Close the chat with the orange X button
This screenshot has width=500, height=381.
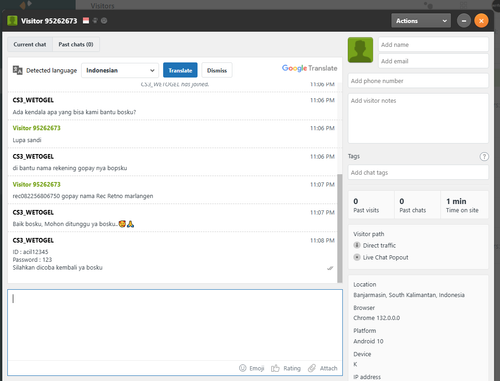point(481,21)
